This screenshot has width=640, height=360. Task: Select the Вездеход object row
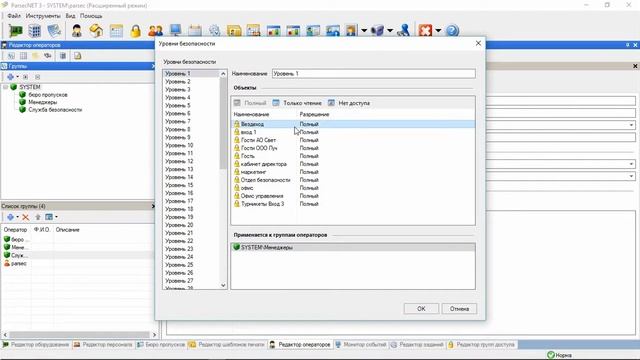353,124
